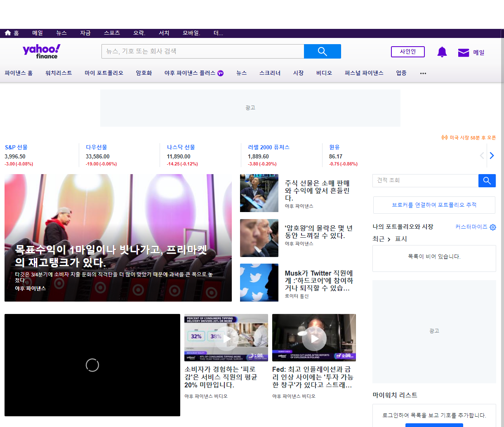Open 모바일 in top purple bar

[x=191, y=33]
